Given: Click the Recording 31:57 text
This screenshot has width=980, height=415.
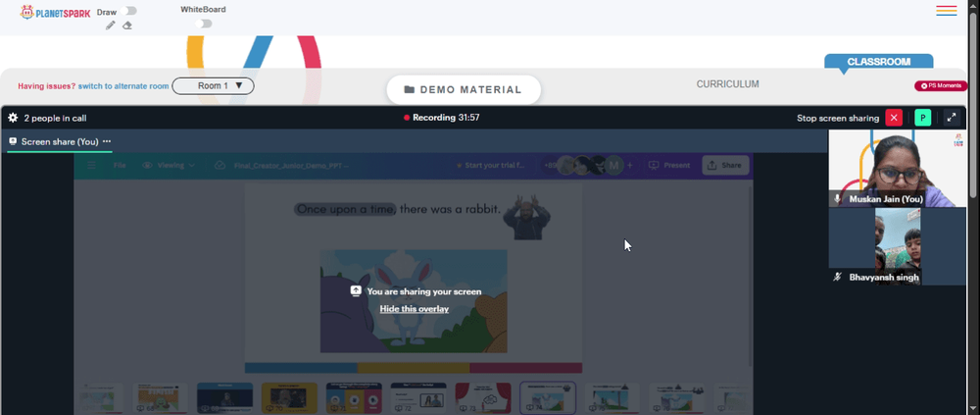Looking at the screenshot, I should pos(446,118).
